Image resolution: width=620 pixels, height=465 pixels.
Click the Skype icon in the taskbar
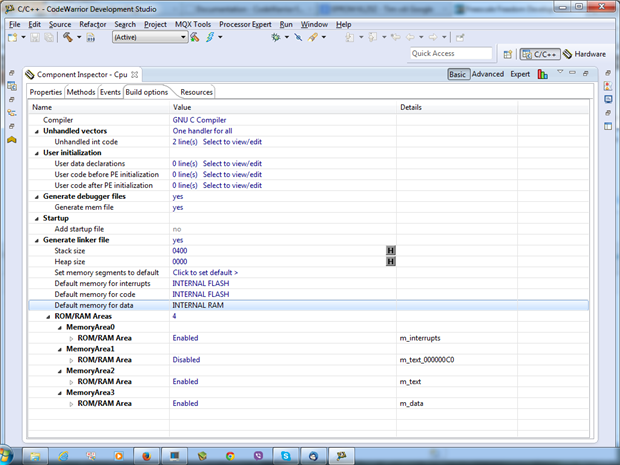point(286,455)
